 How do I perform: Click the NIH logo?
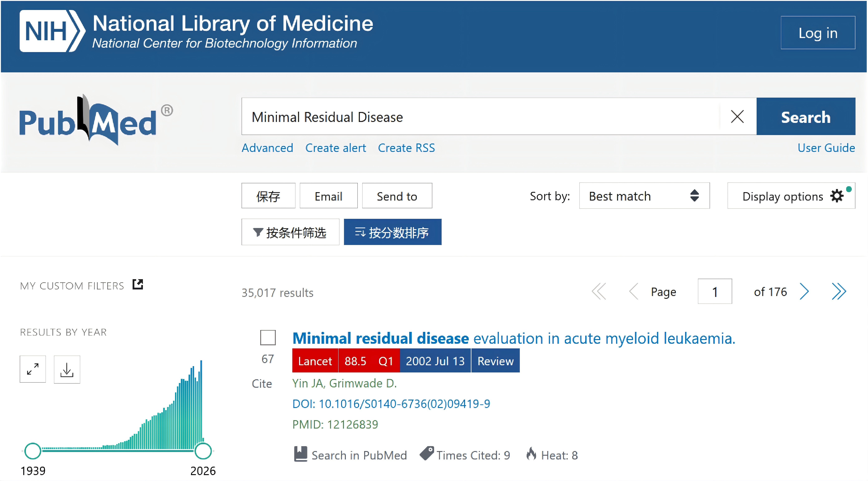52,31
